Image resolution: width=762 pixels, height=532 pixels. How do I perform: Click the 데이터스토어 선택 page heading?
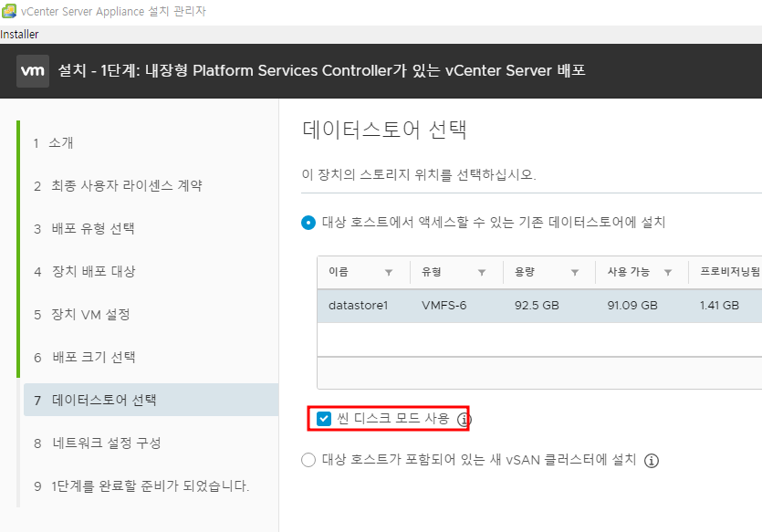click(384, 130)
